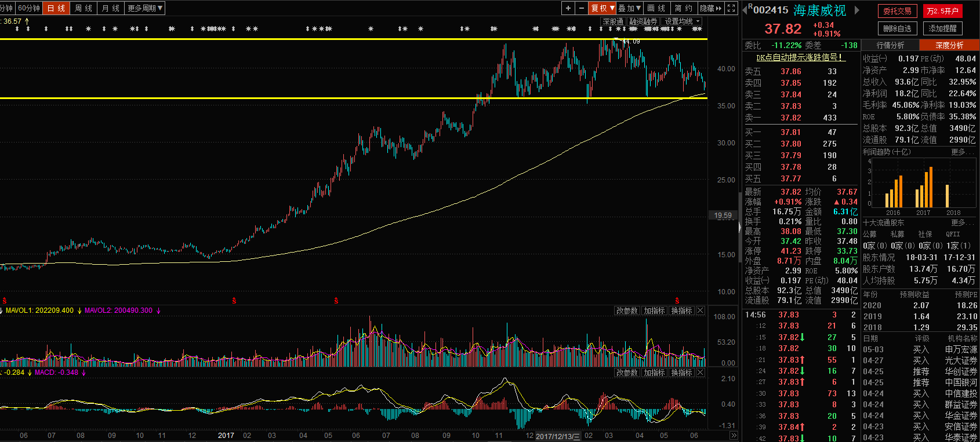
Task: Click the 2017 profit trend bars
Action: [x=924, y=188]
